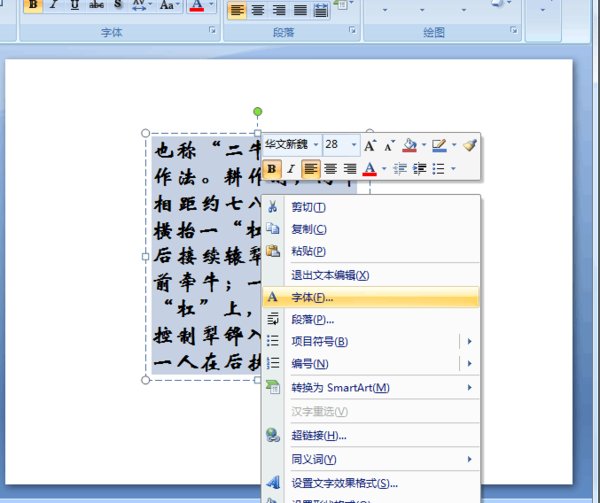Open shape fill dropdown arrow in mini toolbar
Image resolution: width=600 pixels, height=503 pixels.
(x=424, y=145)
